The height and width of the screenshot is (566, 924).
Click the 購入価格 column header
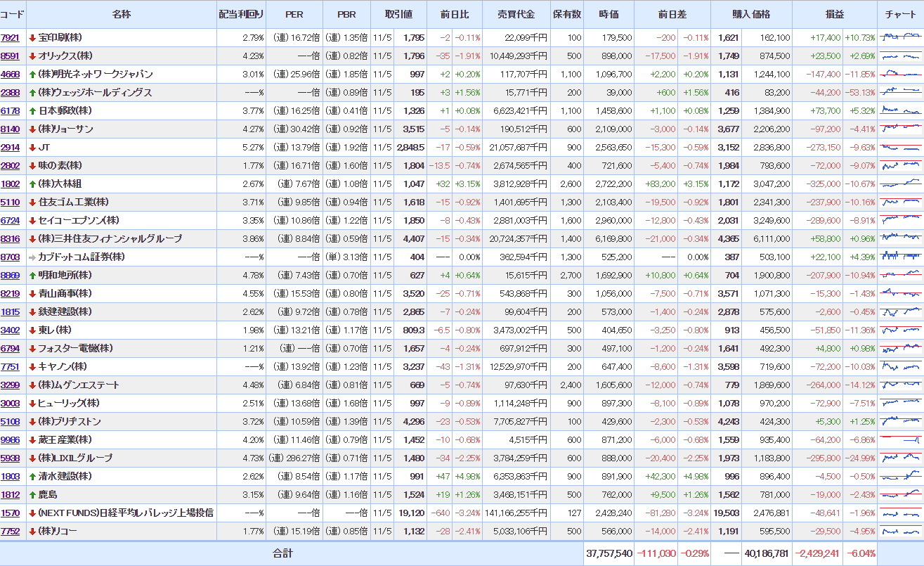point(751,15)
